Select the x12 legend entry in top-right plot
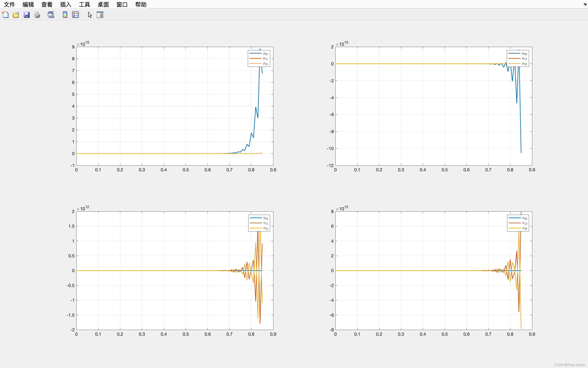 (518, 58)
